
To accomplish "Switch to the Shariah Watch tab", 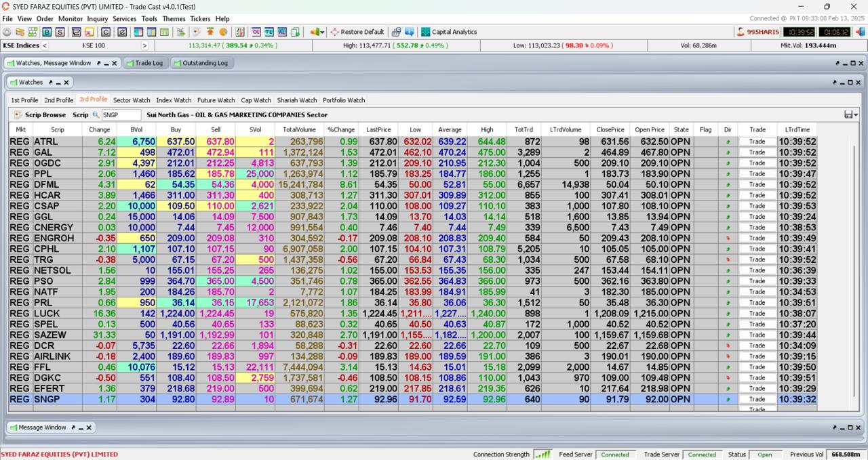I will click(x=297, y=100).
